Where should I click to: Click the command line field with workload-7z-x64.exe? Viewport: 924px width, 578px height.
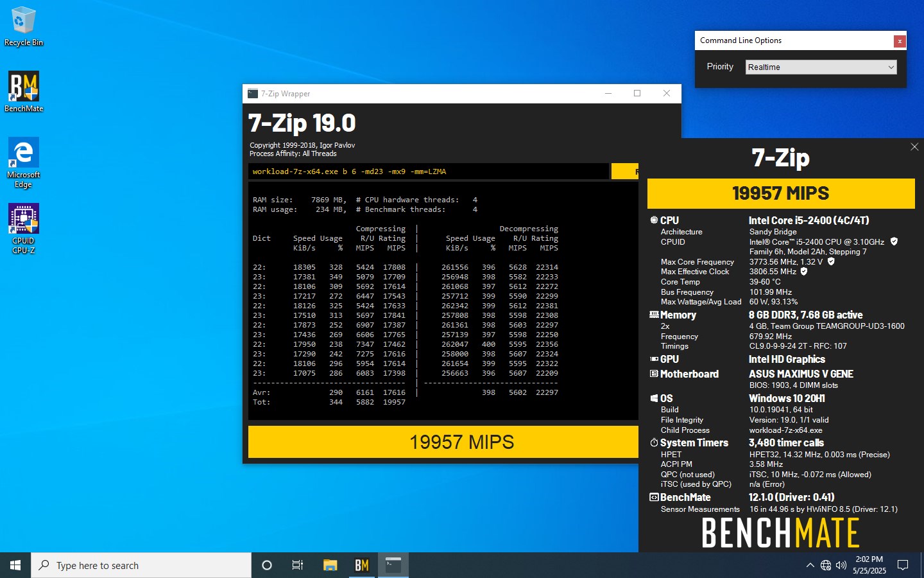[x=428, y=171]
